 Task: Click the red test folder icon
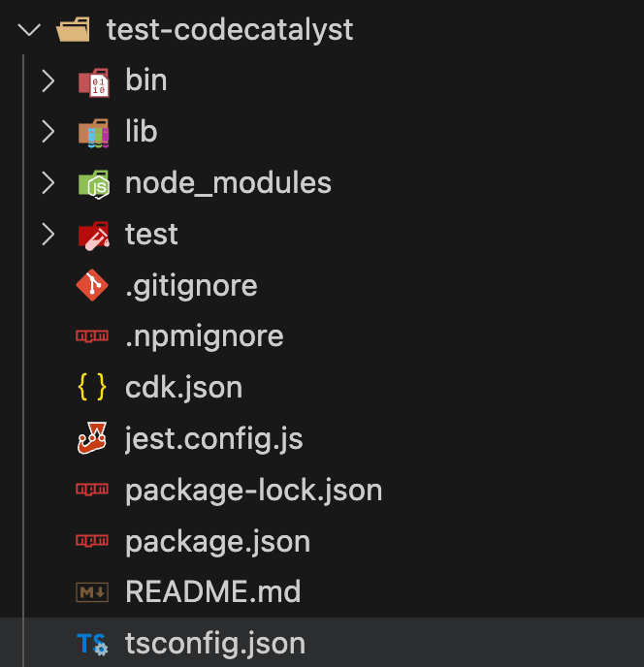pos(94,236)
